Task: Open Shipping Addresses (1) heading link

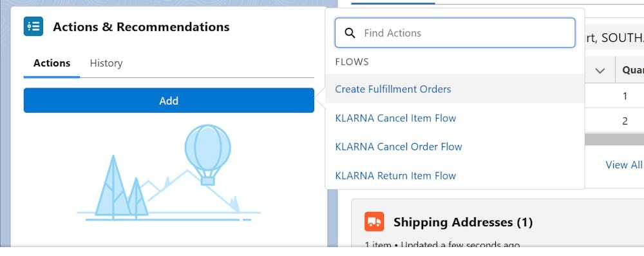Action: tap(463, 222)
